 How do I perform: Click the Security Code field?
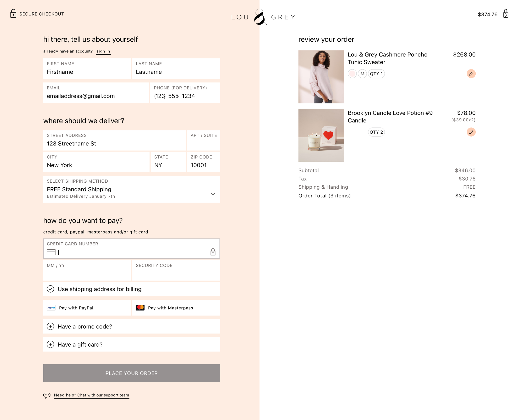tap(176, 270)
